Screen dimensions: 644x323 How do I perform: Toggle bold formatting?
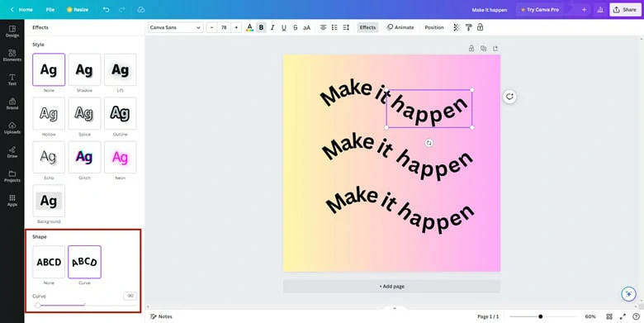click(x=261, y=27)
